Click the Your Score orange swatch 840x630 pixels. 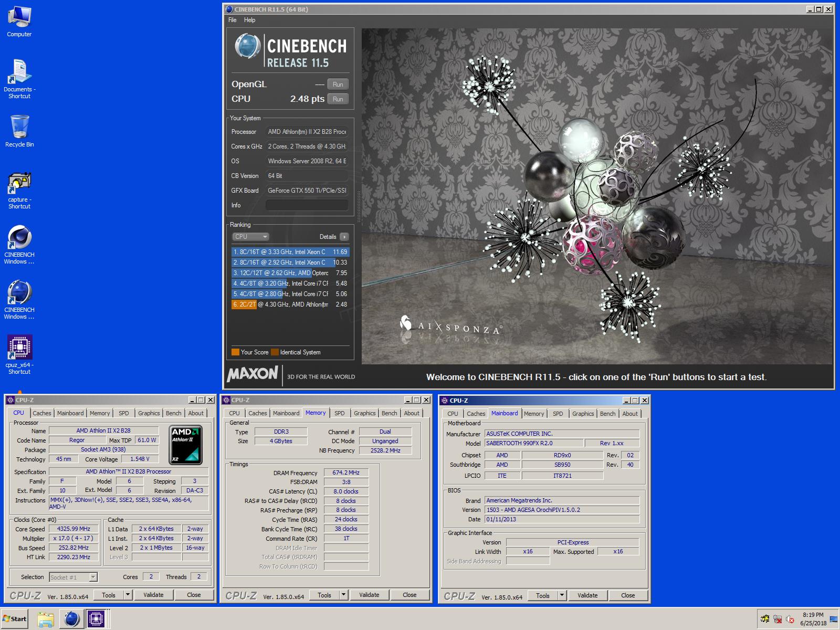pos(235,352)
